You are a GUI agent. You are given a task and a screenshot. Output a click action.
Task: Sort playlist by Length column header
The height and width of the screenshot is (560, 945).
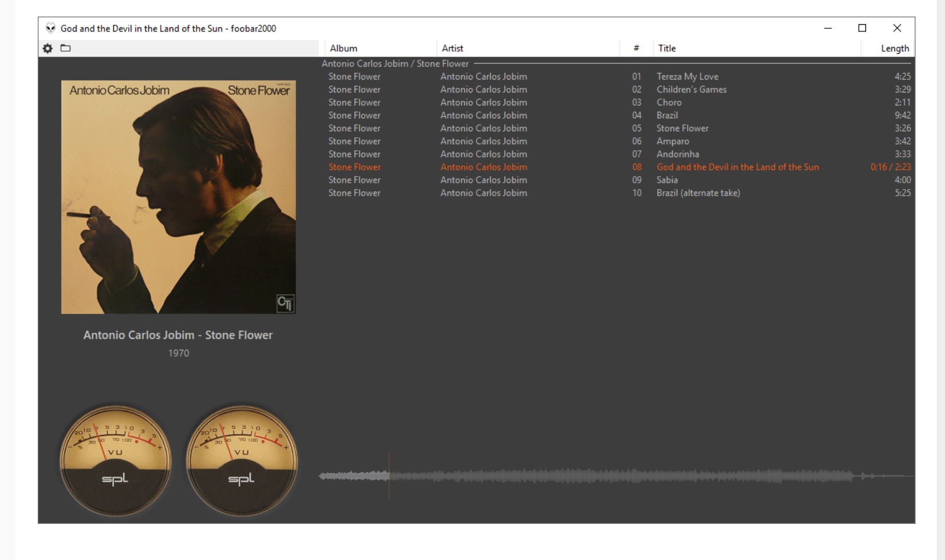887,48
